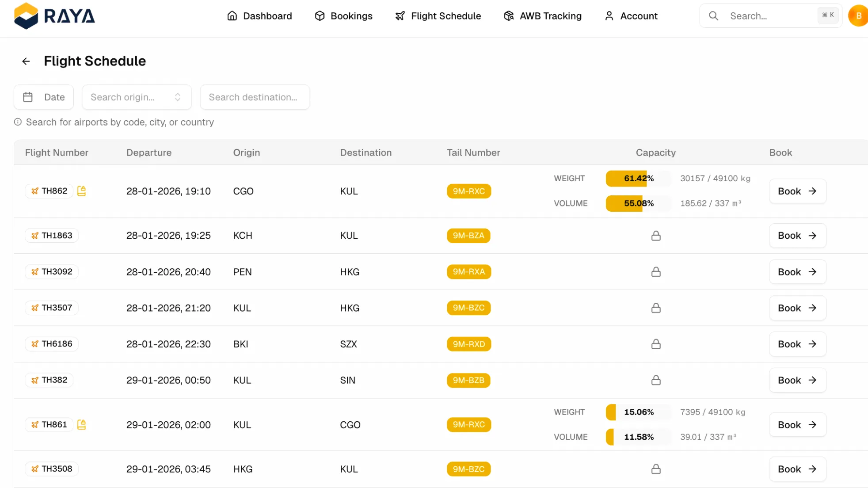868x488 pixels.
Task: Click tail number badge 9M-RXC
Action: (x=468, y=191)
